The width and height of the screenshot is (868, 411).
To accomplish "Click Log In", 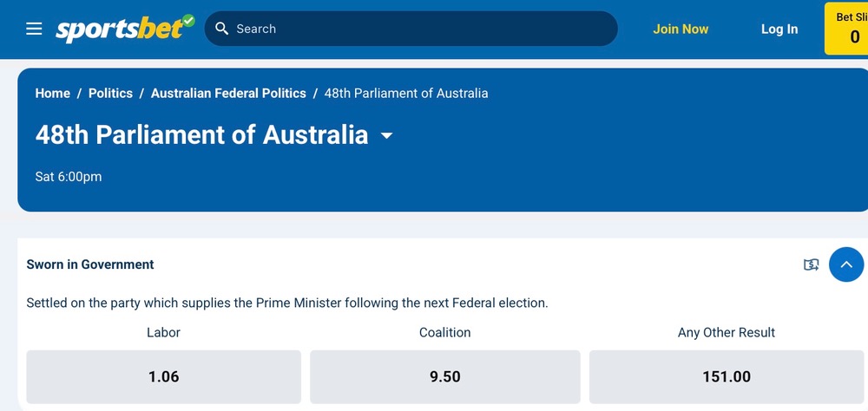I will tap(779, 29).
